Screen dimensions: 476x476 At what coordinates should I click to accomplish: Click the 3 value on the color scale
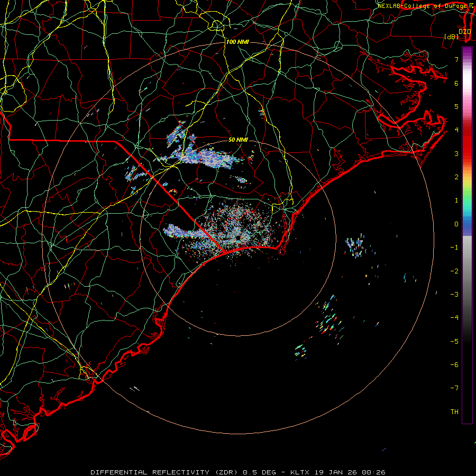(456, 153)
